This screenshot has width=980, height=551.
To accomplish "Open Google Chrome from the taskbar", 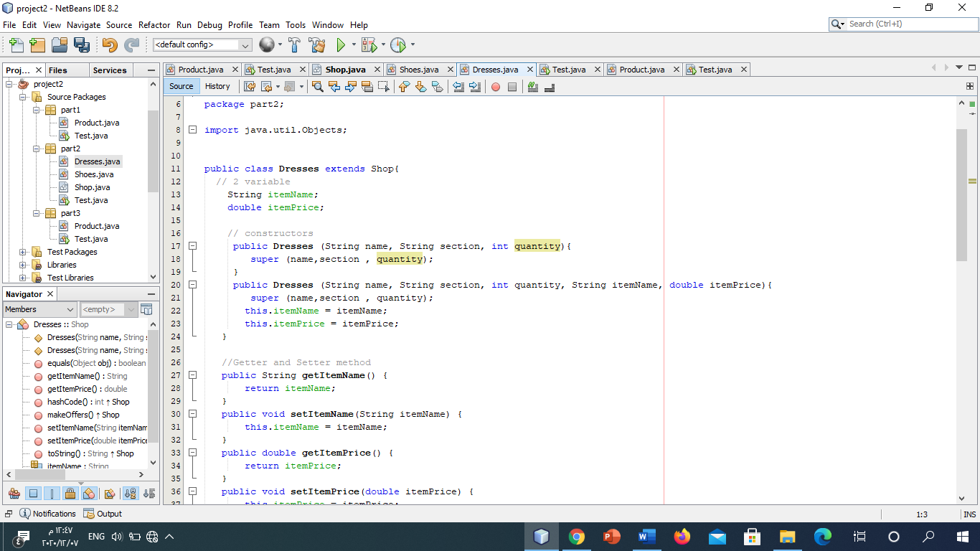I will click(577, 537).
